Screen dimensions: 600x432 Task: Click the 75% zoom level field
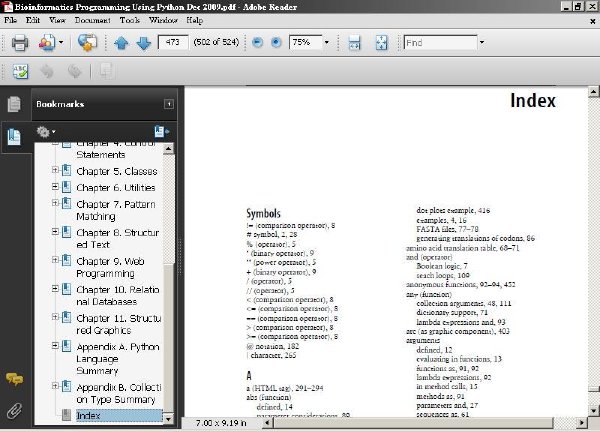[x=305, y=42]
